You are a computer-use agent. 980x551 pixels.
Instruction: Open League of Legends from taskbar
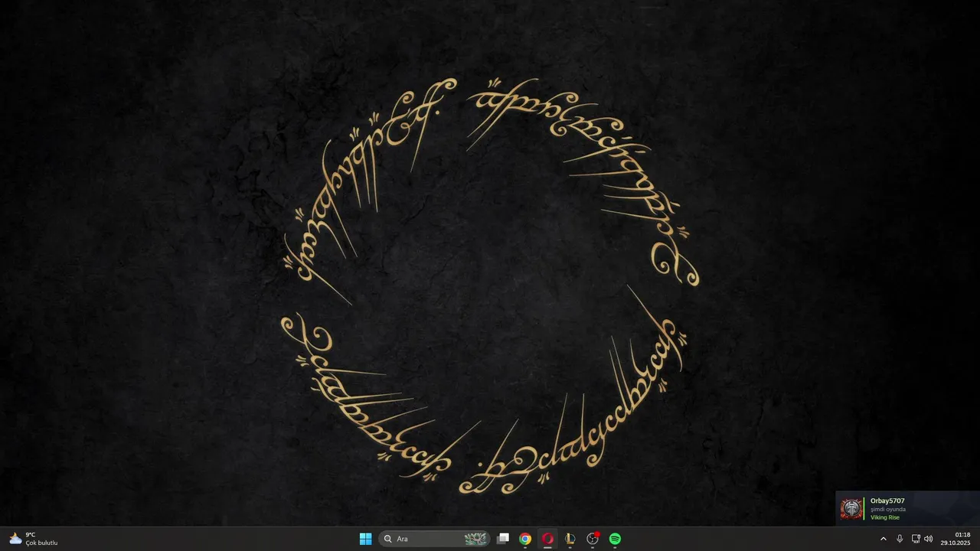pos(570,539)
